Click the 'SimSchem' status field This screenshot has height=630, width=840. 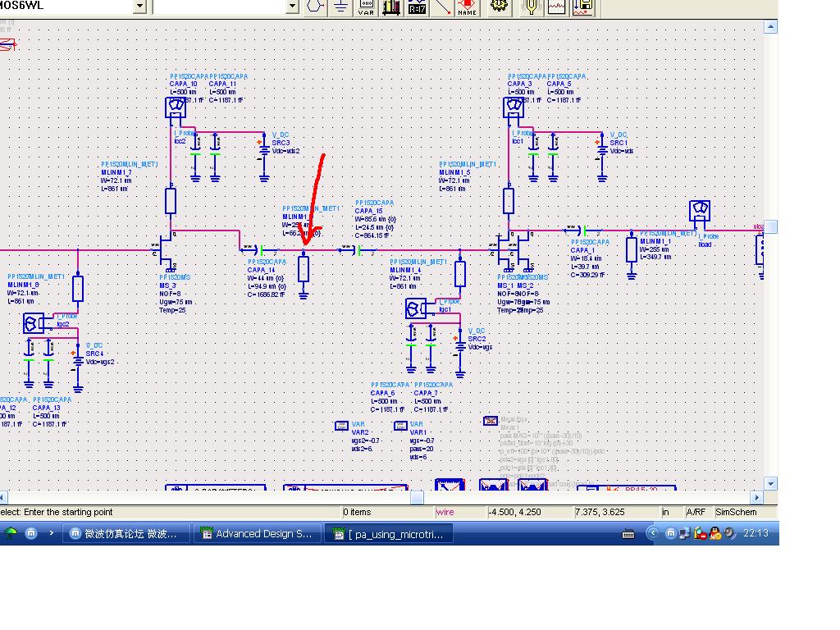point(746,512)
